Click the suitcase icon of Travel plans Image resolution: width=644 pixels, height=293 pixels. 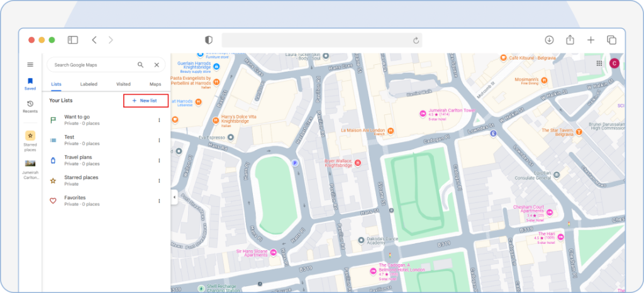click(53, 160)
